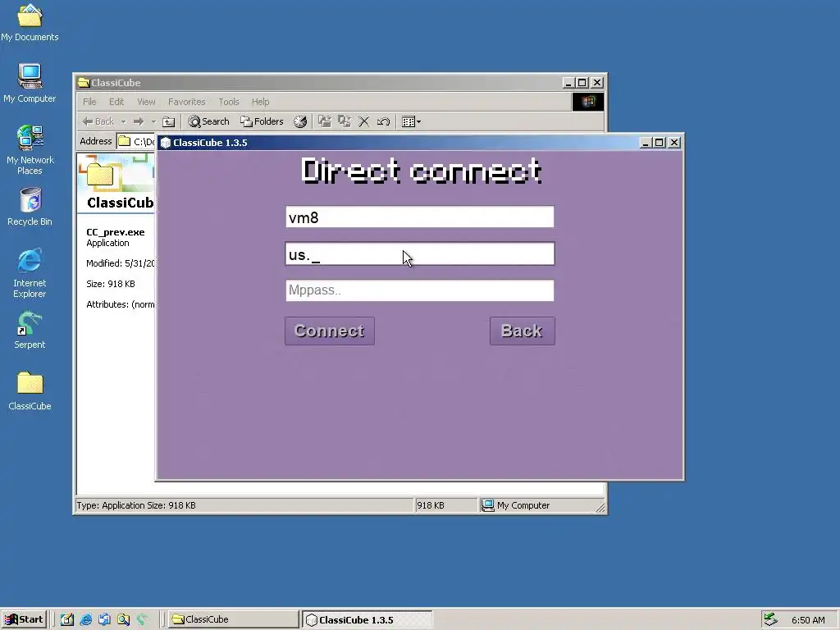Close the ClassiCube 1.3.5 launcher window
This screenshot has width=840, height=630.
pos(674,143)
